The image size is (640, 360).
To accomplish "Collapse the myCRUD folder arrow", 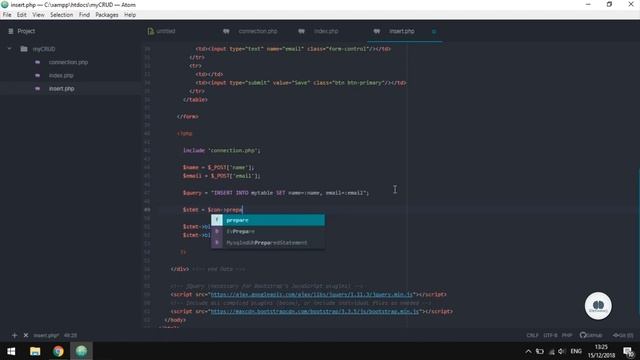I will tap(9, 49).
